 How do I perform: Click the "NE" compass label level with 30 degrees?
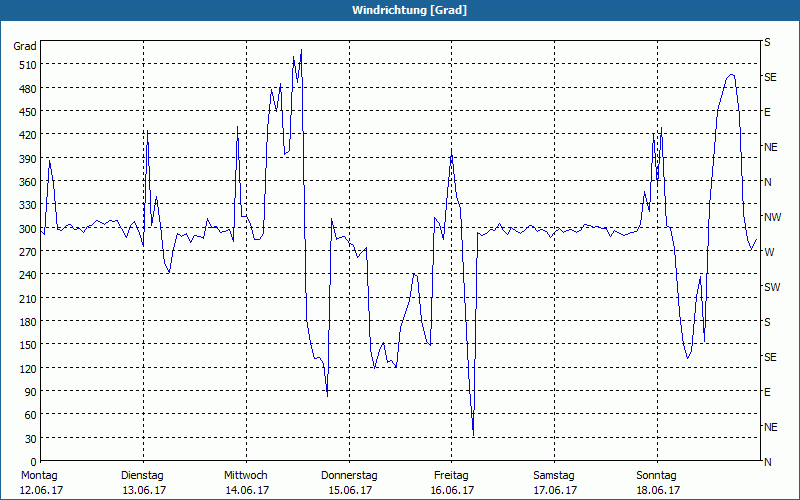771,427
